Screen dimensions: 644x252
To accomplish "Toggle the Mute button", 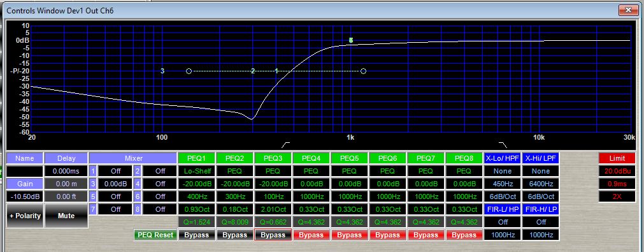I will (x=66, y=216).
